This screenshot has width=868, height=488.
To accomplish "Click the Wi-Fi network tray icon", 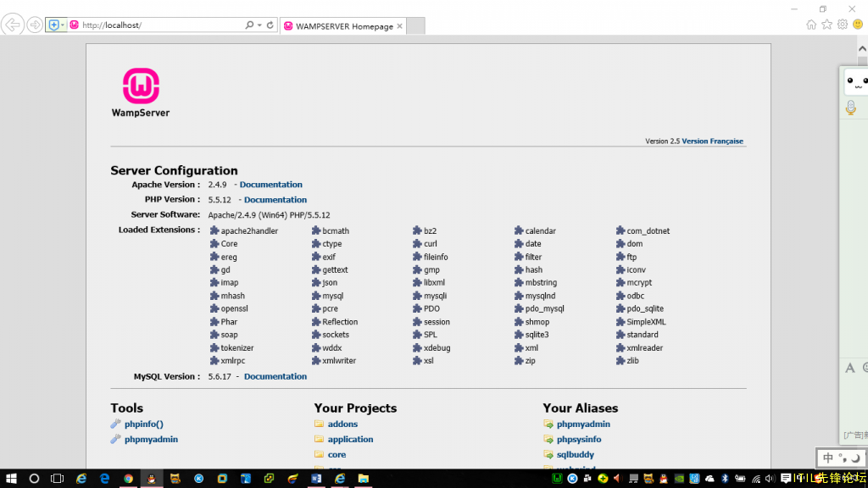I will click(755, 479).
